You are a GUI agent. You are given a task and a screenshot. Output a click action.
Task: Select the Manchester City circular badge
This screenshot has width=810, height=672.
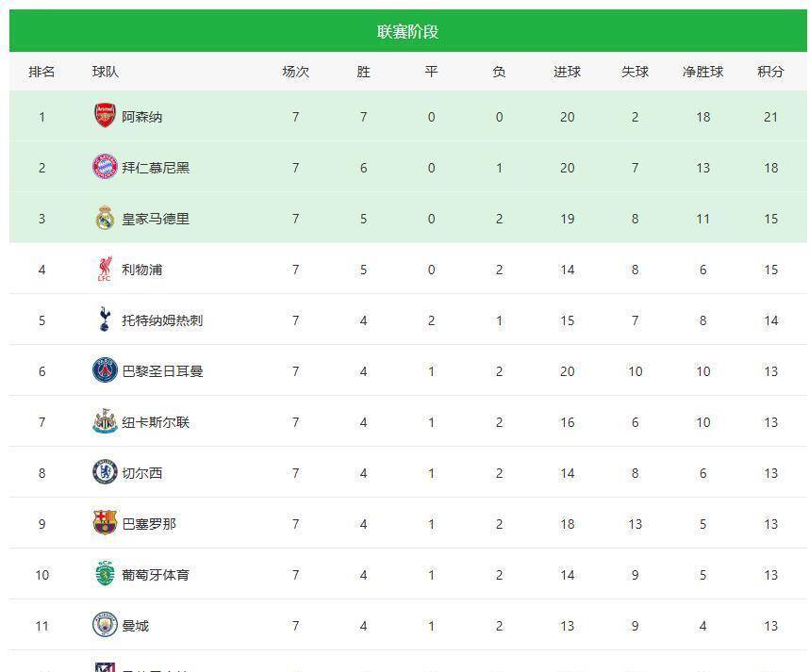(104, 625)
